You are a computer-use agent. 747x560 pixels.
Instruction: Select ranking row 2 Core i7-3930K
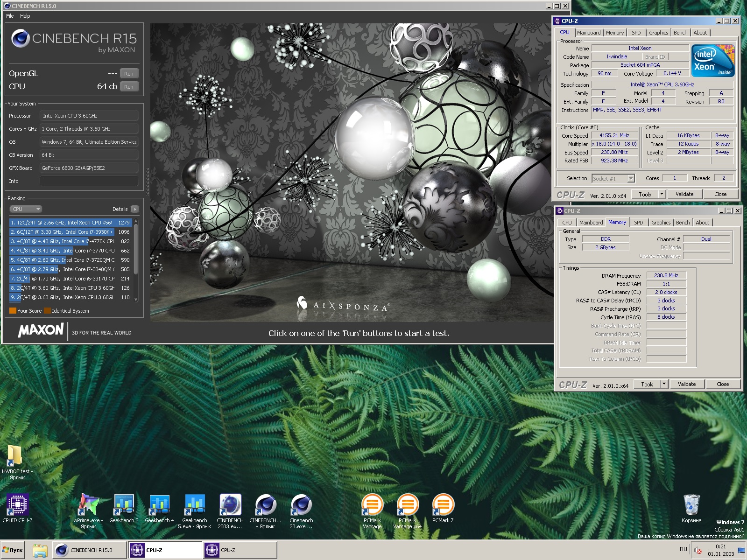point(70,232)
